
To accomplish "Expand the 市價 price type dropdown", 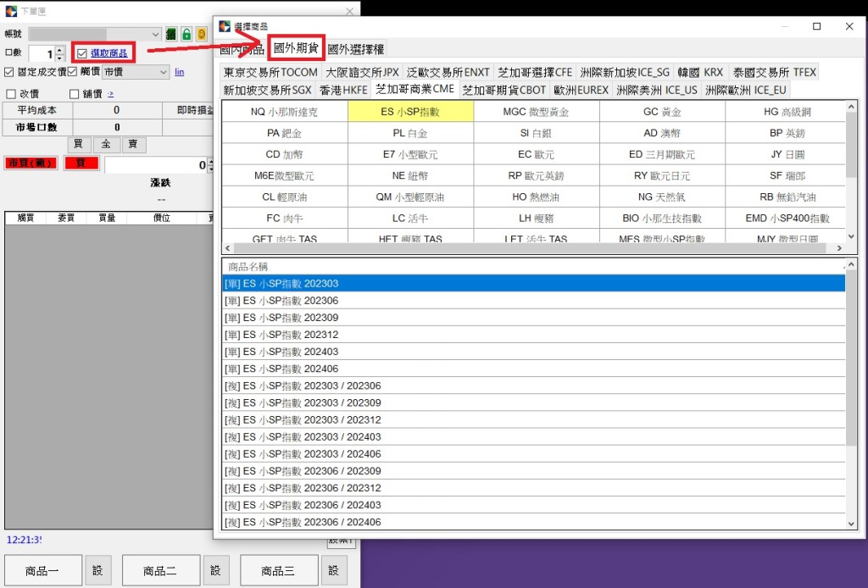I will click(x=163, y=73).
